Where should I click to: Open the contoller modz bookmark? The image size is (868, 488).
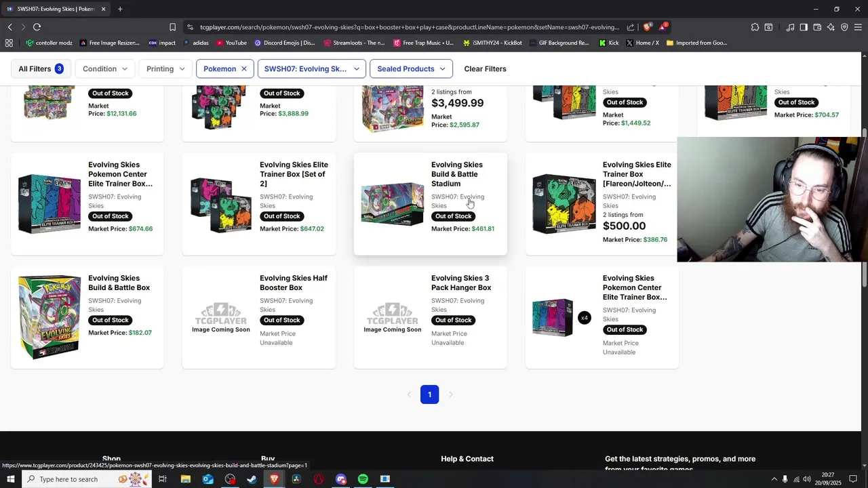(49, 43)
